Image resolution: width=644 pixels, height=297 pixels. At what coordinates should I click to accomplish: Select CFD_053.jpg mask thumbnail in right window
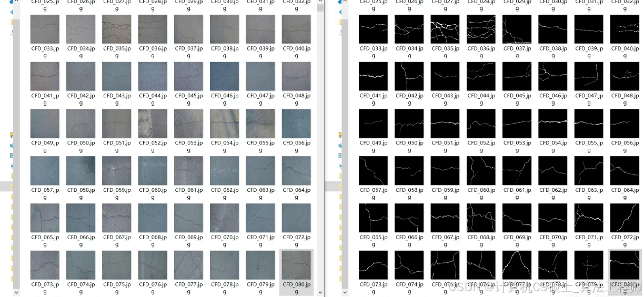coord(517,124)
